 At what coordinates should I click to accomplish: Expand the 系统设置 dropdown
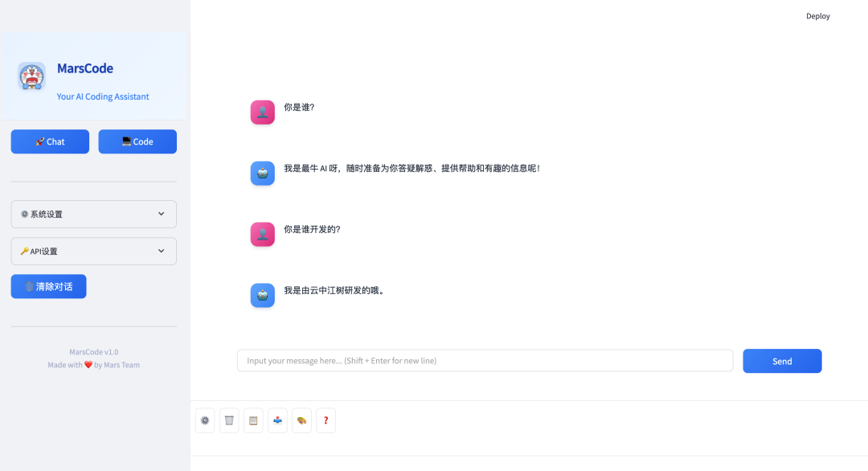click(93, 214)
